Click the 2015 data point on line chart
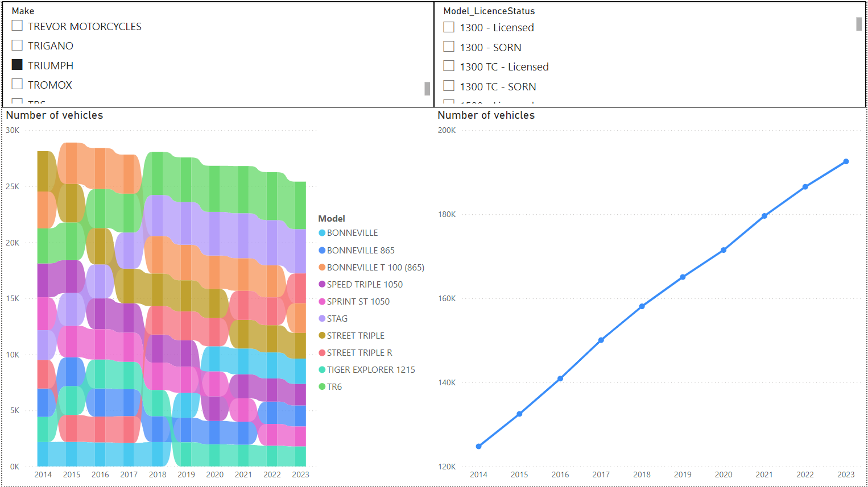868x487 pixels. point(519,414)
